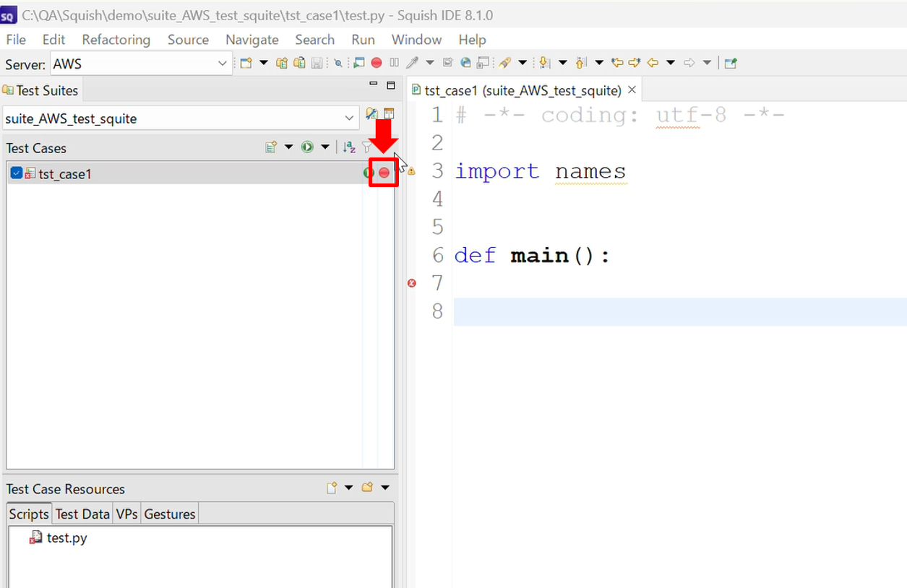The width and height of the screenshot is (907, 588).
Task: Open test suite settings wrench icon
Action: click(x=371, y=114)
